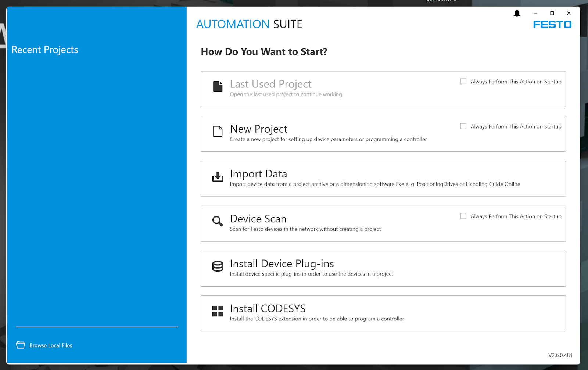Open the notifications bell icon
The image size is (588, 370).
[x=517, y=14]
